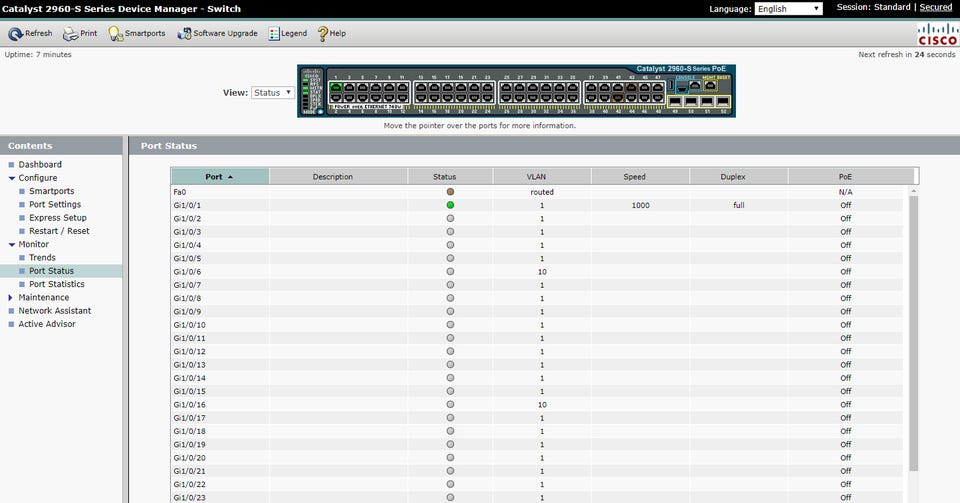Screen dimensions: 960x503
Task: Click the Refresh toolbar icon
Action: 16,33
